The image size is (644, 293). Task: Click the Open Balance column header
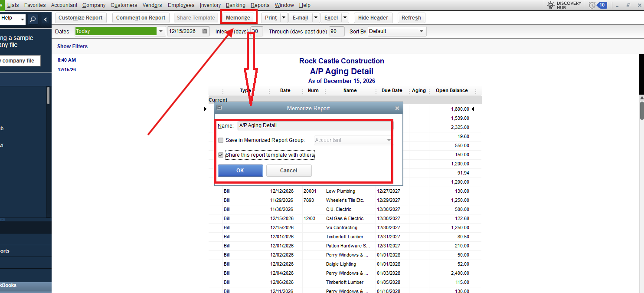(451, 91)
